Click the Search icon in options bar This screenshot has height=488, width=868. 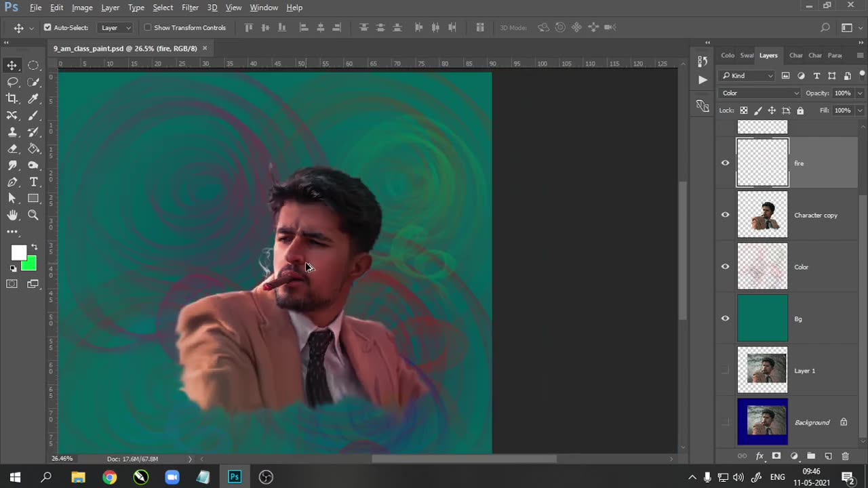[x=825, y=28]
